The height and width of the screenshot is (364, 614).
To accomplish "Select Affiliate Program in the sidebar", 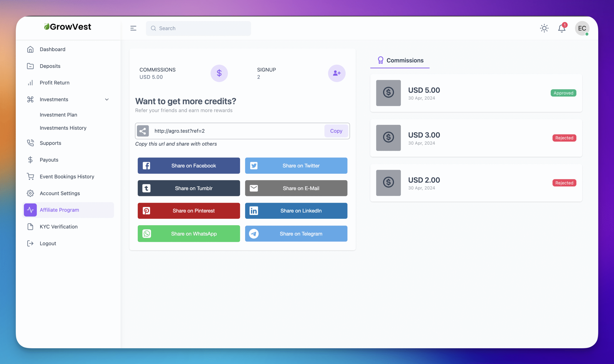I will [59, 210].
